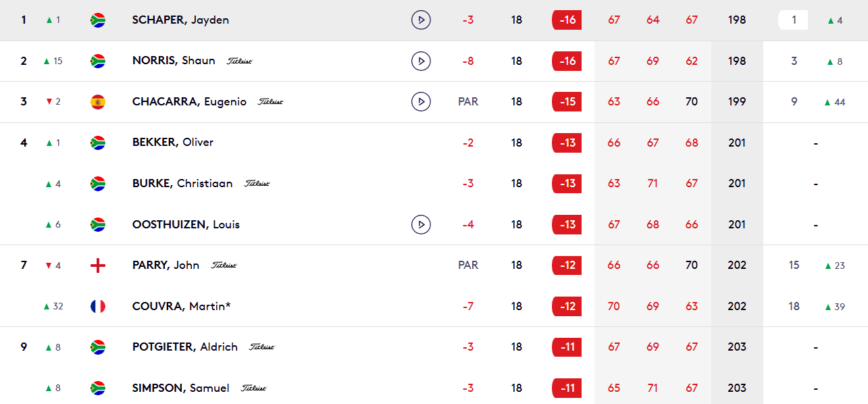Select the BEKKER, Oliver name link
The height and width of the screenshot is (404, 868).
pyautogui.click(x=173, y=143)
